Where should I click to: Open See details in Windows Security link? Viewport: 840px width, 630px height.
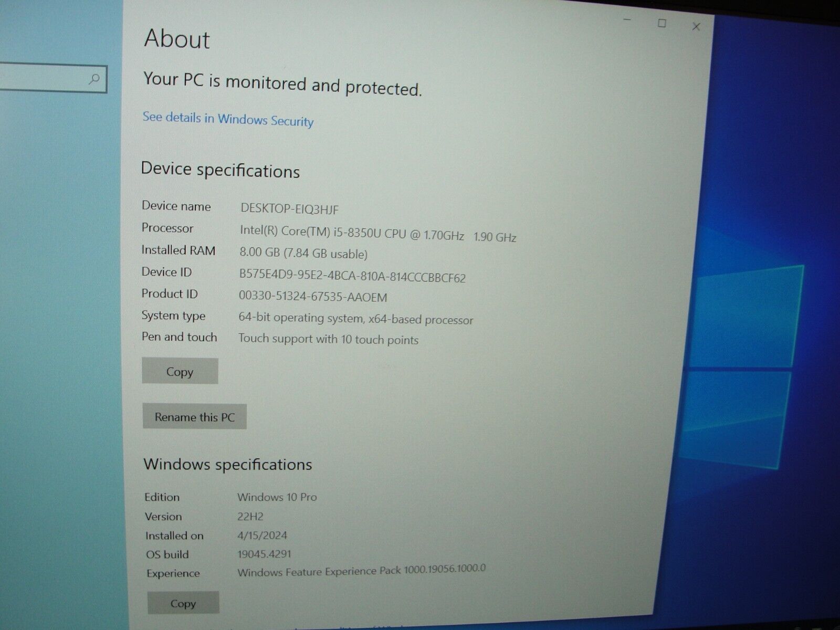pyautogui.click(x=228, y=119)
